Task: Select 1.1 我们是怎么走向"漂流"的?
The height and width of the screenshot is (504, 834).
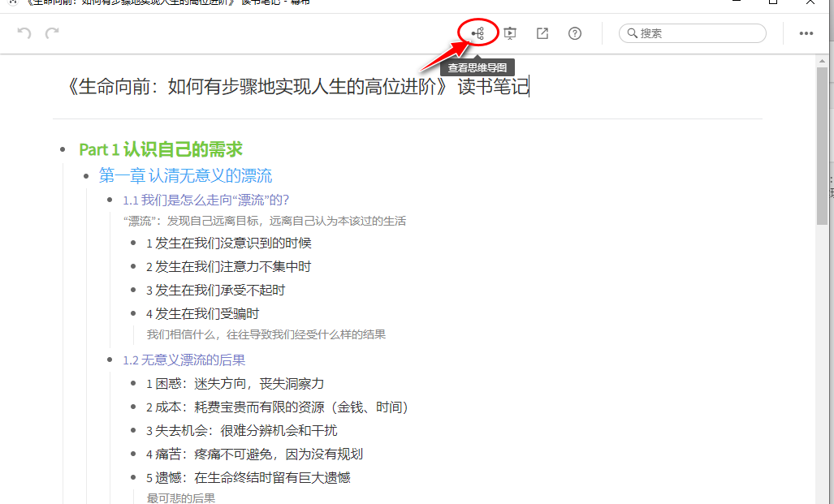Action: tap(205, 200)
